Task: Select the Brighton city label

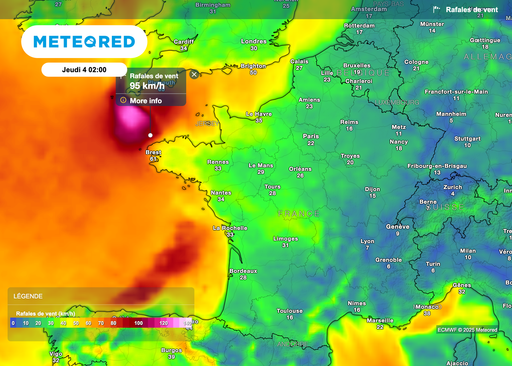Action: tap(253, 66)
